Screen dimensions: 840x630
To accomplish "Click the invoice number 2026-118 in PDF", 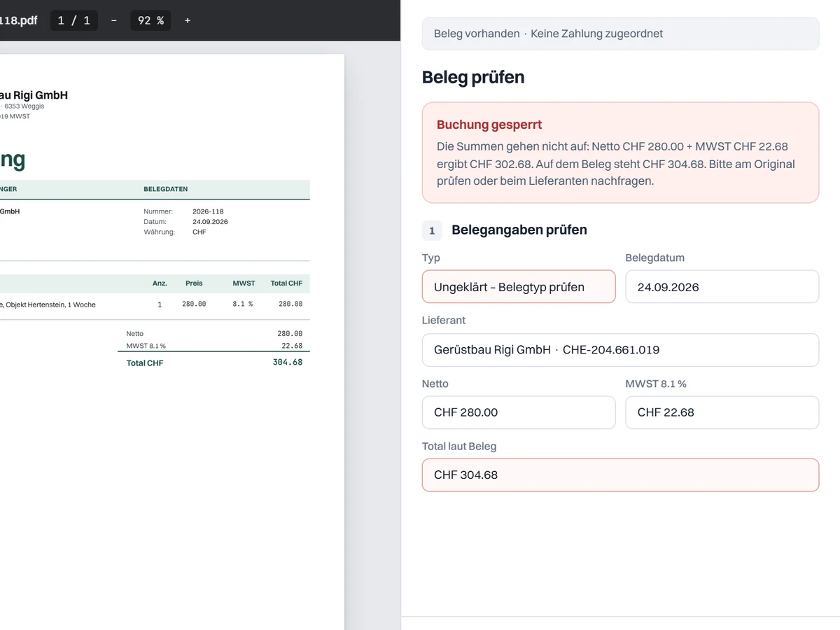I will (208, 211).
